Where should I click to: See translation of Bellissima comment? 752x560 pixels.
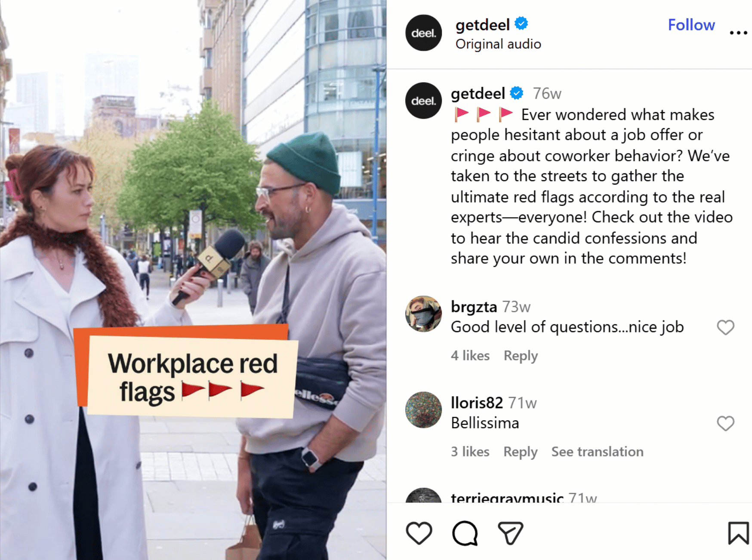(x=597, y=452)
